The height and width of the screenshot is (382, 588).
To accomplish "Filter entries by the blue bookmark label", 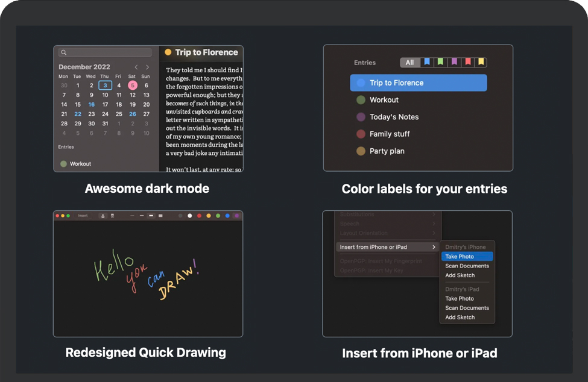I will (x=427, y=62).
